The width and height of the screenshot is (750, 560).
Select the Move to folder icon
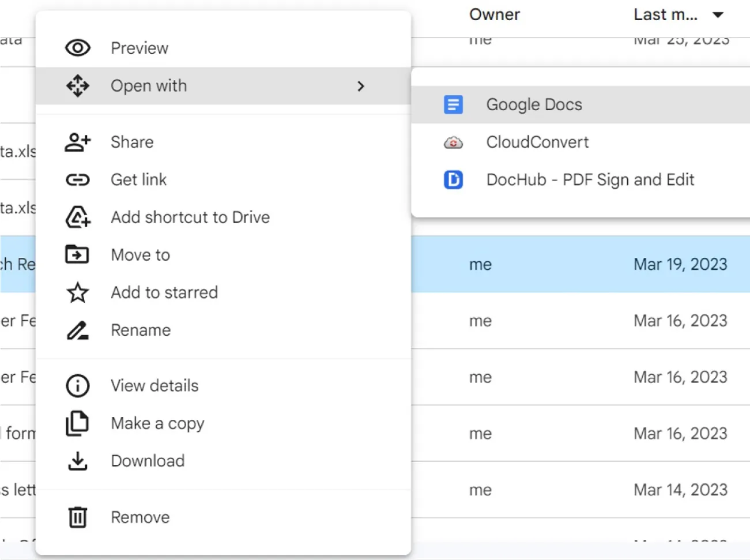coord(78,254)
